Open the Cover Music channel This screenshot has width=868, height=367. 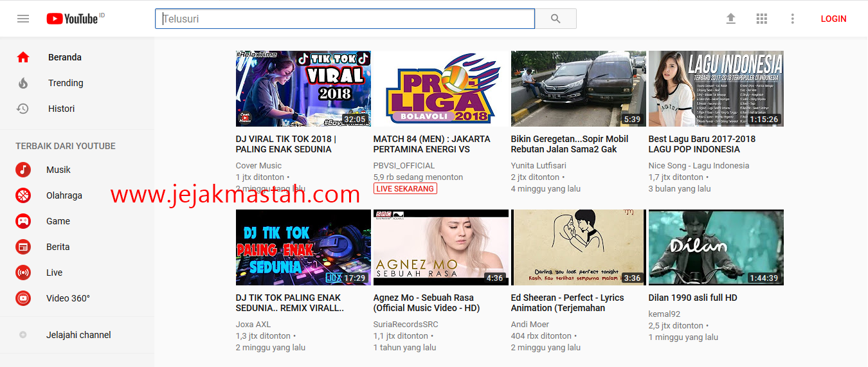point(258,166)
